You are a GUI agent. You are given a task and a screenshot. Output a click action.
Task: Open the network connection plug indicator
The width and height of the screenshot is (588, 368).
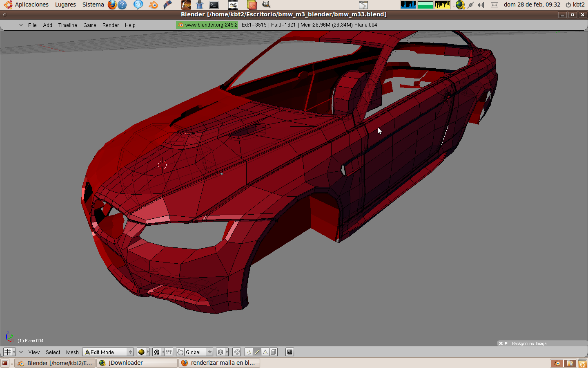tap(471, 5)
